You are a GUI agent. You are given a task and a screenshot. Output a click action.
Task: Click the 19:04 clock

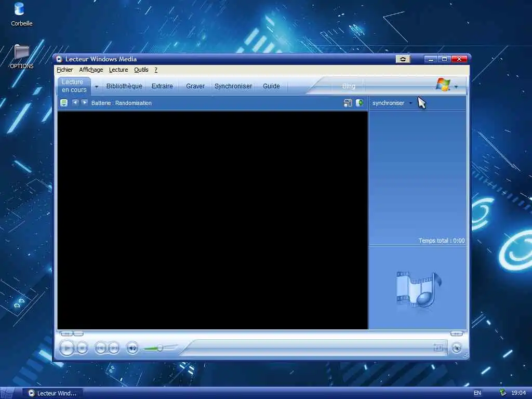tap(518, 393)
